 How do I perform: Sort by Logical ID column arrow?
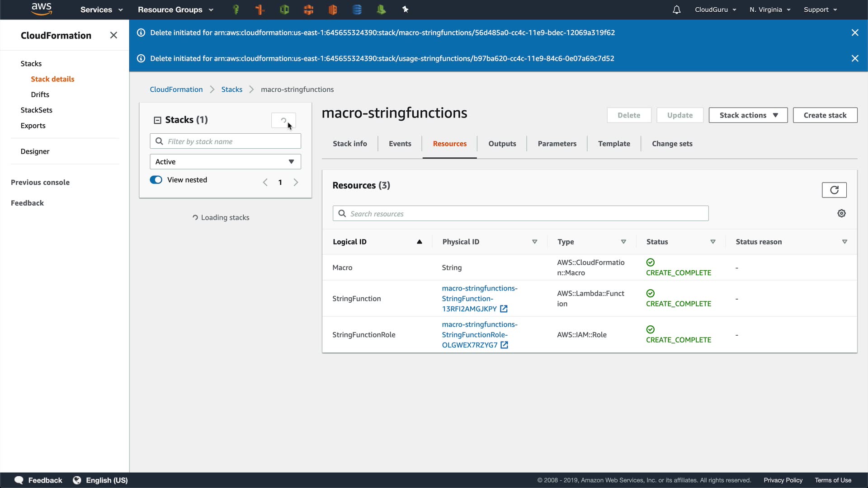click(x=419, y=242)
